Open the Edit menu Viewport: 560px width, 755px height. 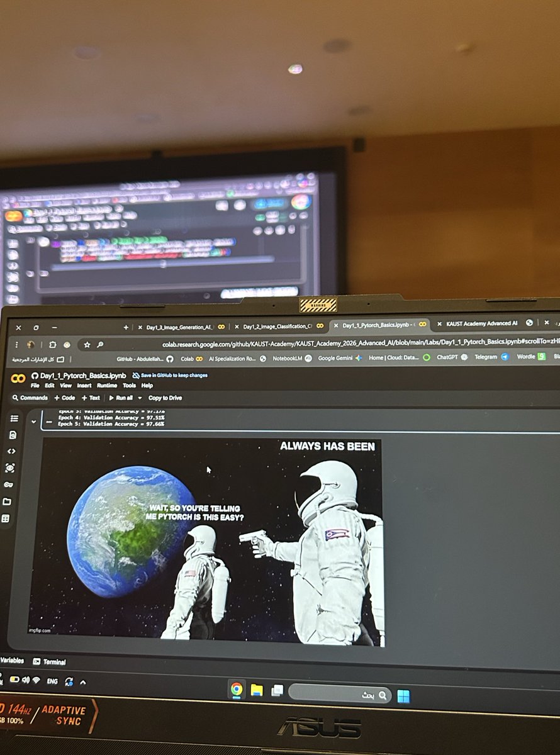click(48, 385)
